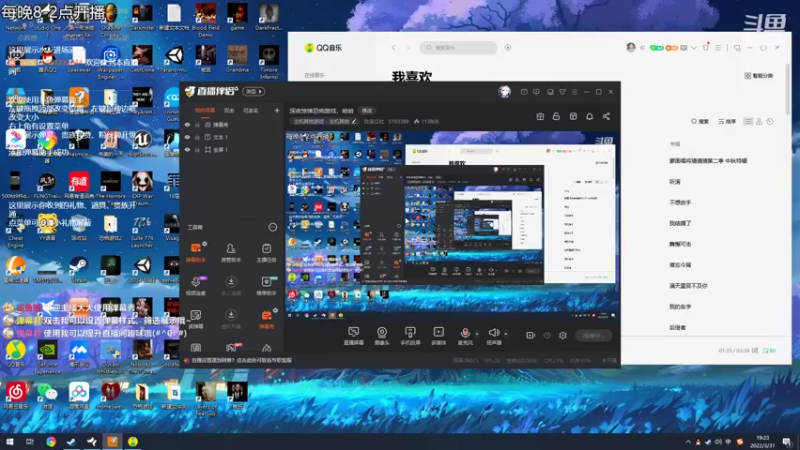Open the 读弹幕 tool

(x=196, y=319)
